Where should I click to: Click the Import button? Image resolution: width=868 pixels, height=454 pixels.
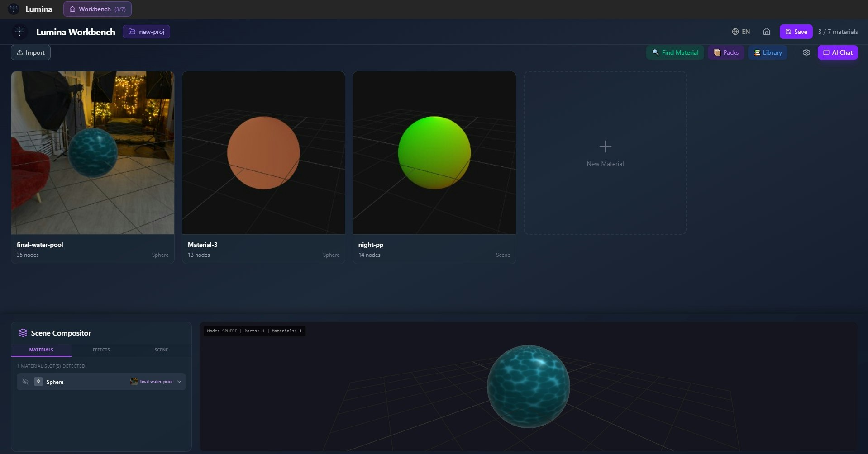30,52
